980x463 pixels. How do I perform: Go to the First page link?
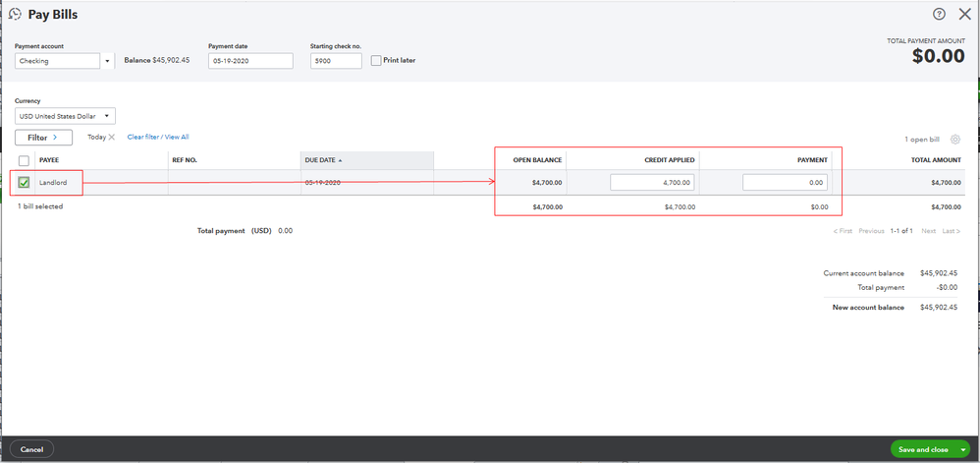tap(843, 231)
